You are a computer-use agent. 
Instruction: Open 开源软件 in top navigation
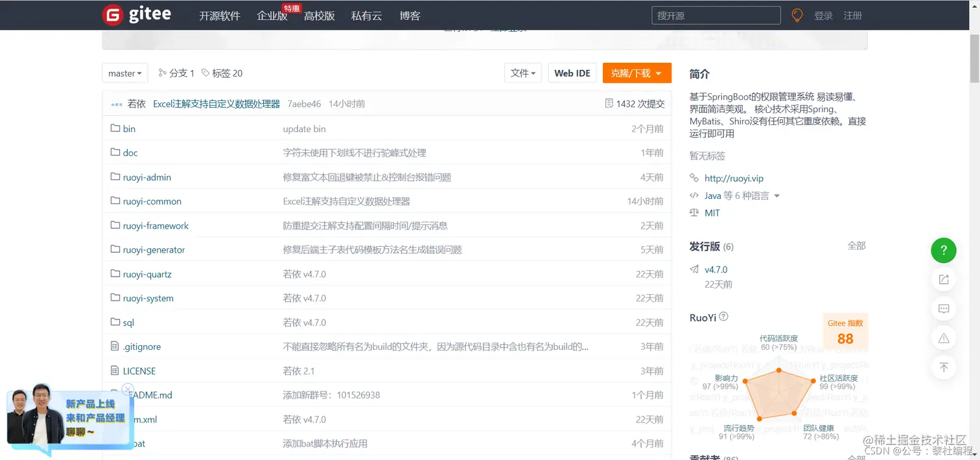pyautogui.click(x=220, y=16)
